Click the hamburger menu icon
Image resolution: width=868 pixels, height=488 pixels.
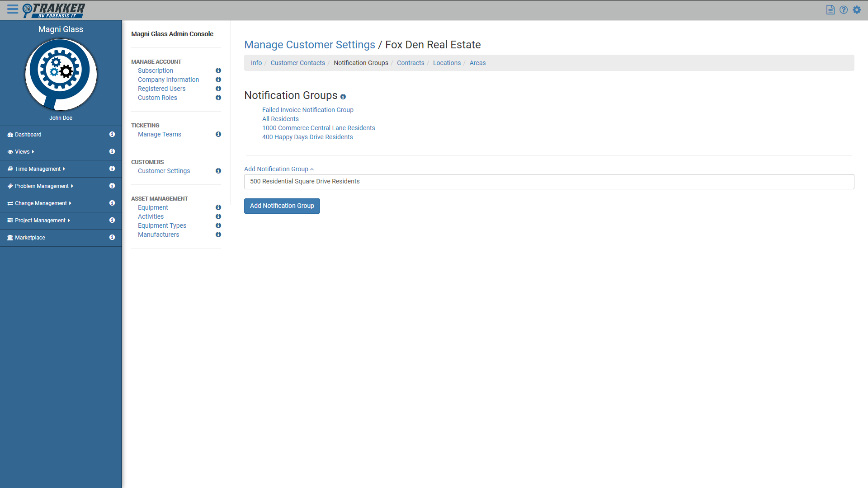(13, 9)
